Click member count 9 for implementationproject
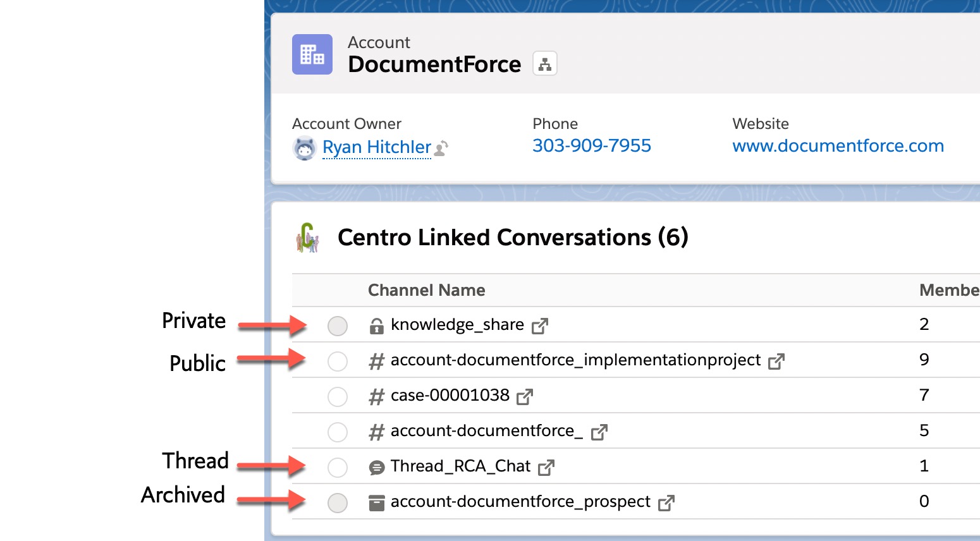980x541 pixels. click(x=924, y=360)
